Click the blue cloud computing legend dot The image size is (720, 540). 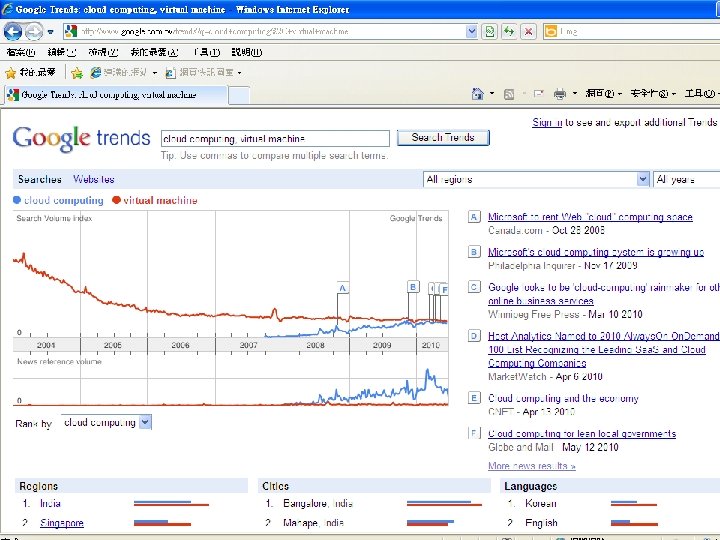click(x=17, y=200)
